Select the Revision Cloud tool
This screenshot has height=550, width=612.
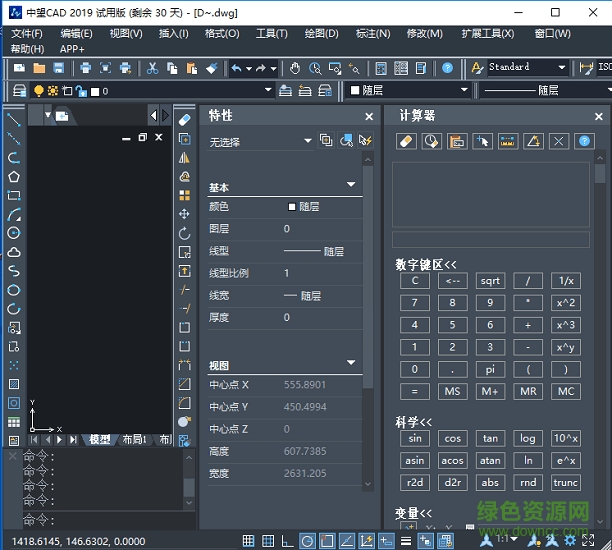[14, 252]
